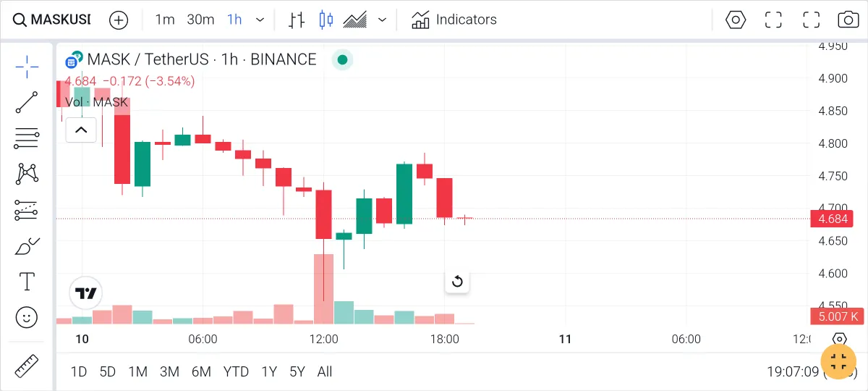Open the emoji icons tool
This screenshot has width=868, height=391.
[x=27, y=317]
